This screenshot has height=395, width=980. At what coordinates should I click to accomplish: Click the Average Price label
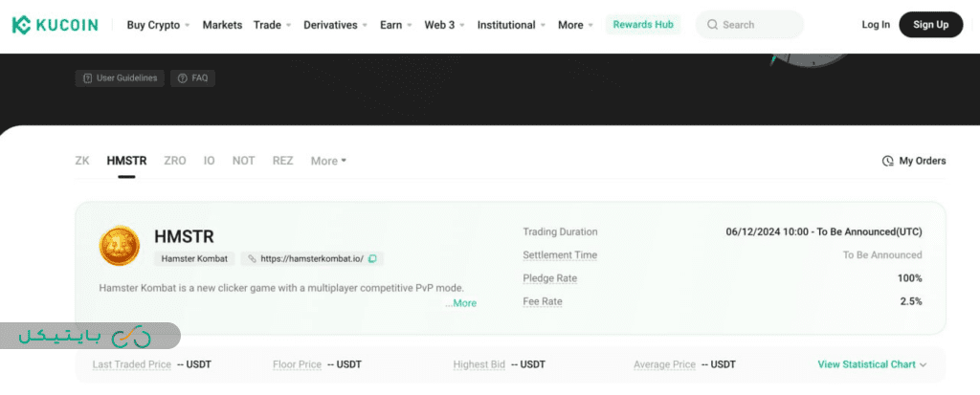[664, 364]
